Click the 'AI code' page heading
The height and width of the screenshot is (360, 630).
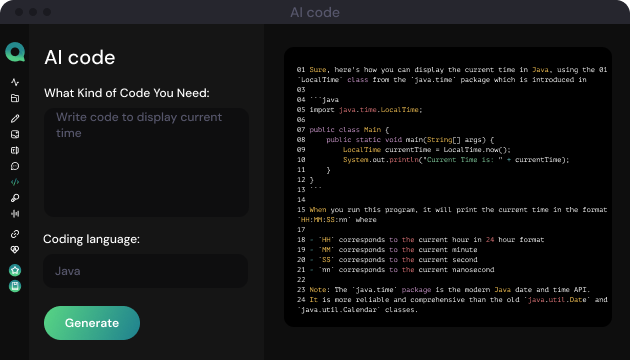pyautogui.click(x=80, y=57)
